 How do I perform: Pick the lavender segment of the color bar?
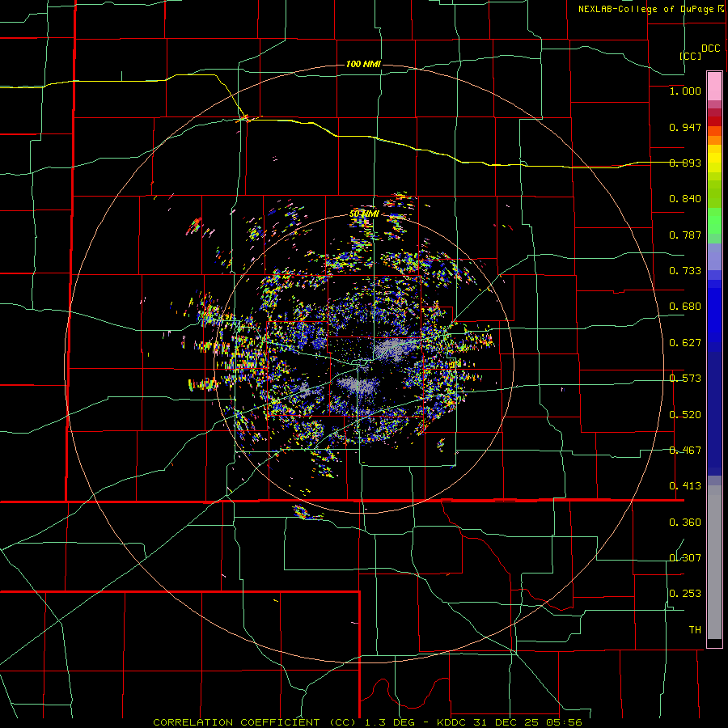[714, 256]
